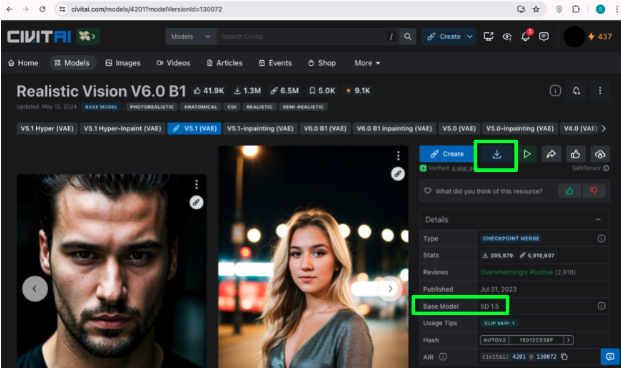Open the Models search category dropdown

(191, 36)
